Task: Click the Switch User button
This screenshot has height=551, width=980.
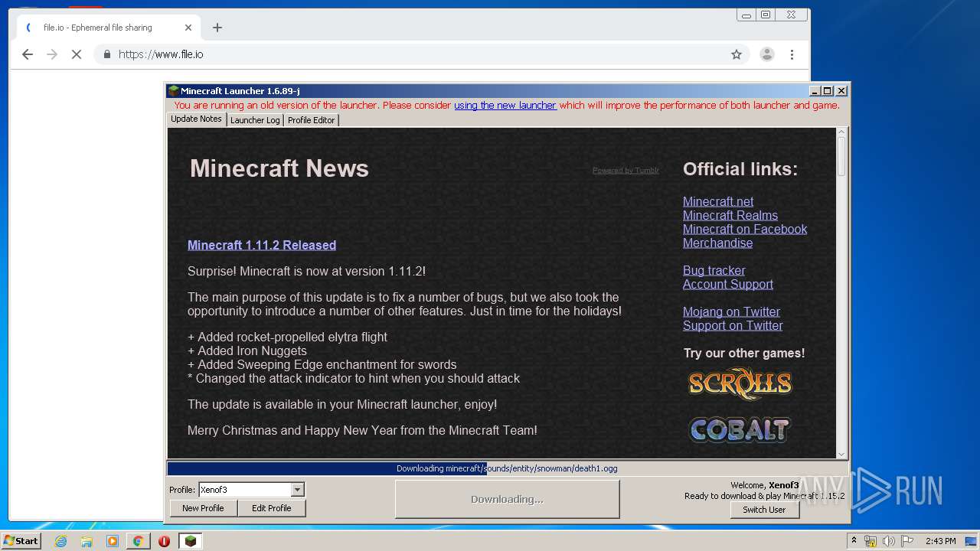Action: [764, 510]
